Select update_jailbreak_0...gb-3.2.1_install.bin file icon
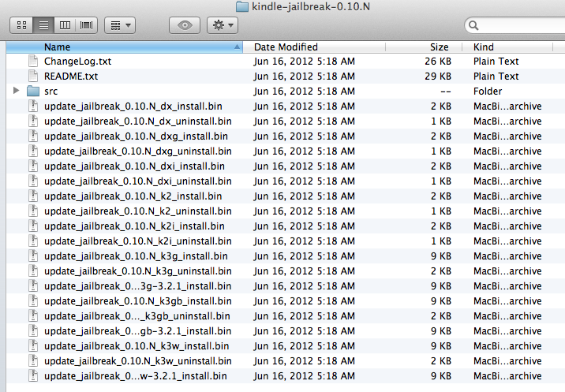Image resolution: width=565 pixels, height=392 pixels. (33, 330)
